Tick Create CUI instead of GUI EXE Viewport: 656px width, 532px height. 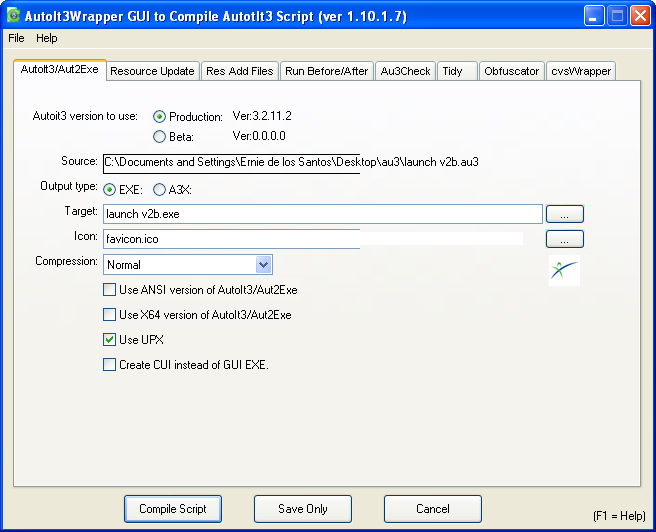(109, 364)
